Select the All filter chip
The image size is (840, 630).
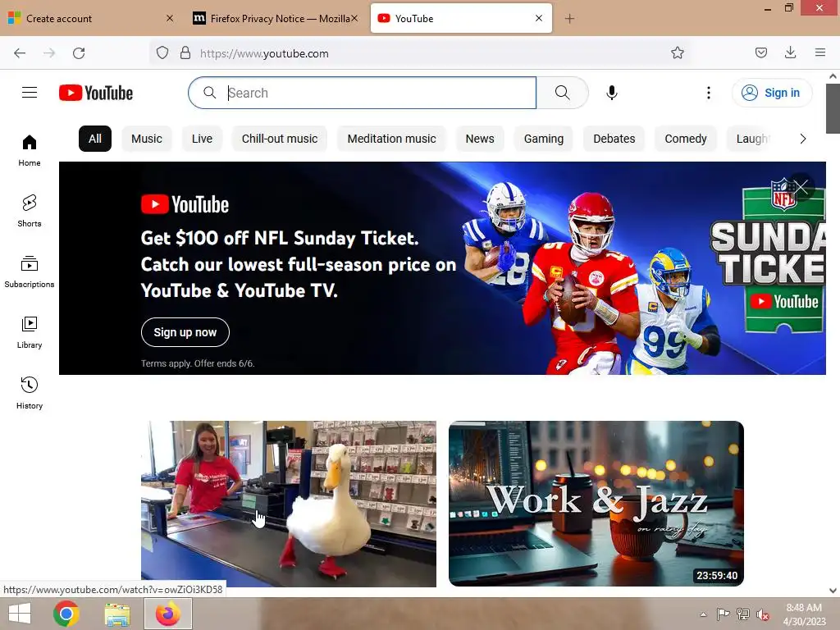point(95,139)
